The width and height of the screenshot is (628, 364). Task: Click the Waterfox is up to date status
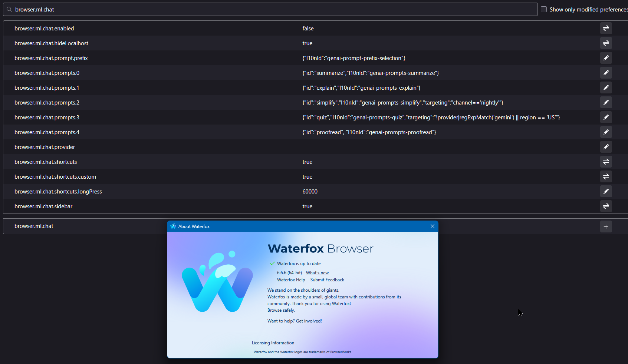(x=299, y=264)
